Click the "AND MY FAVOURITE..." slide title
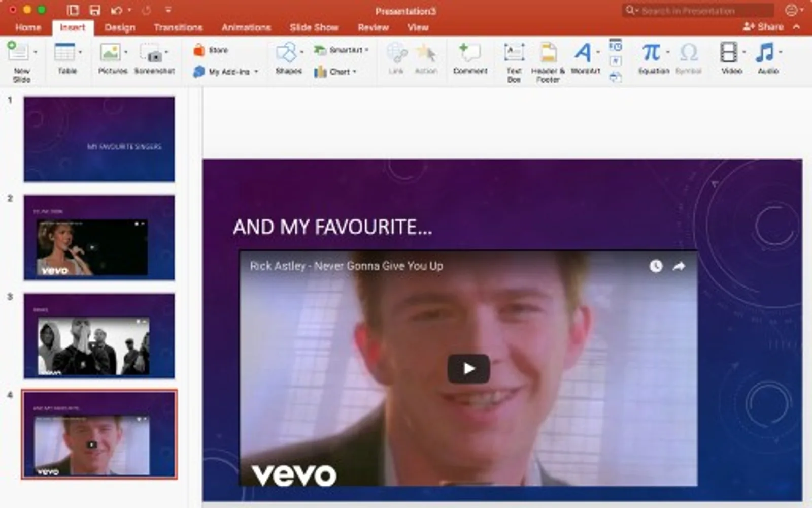 tap(332, 227)
